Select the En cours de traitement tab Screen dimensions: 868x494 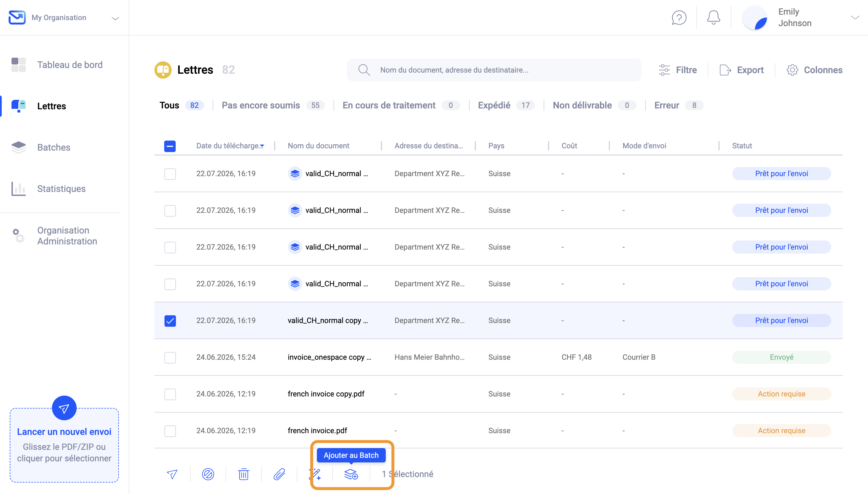coord(401,106)
